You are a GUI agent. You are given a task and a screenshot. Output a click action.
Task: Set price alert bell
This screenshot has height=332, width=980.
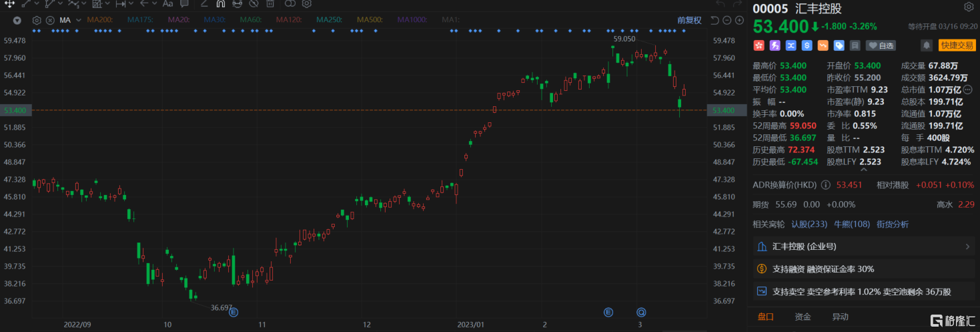click(x=927, y=45)
